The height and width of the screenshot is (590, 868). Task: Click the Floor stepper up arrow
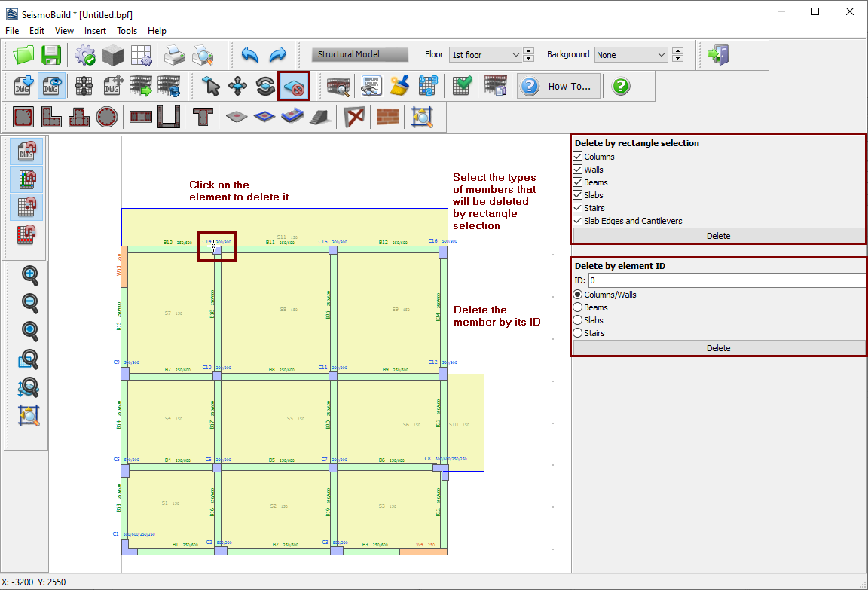pos(529,51)
